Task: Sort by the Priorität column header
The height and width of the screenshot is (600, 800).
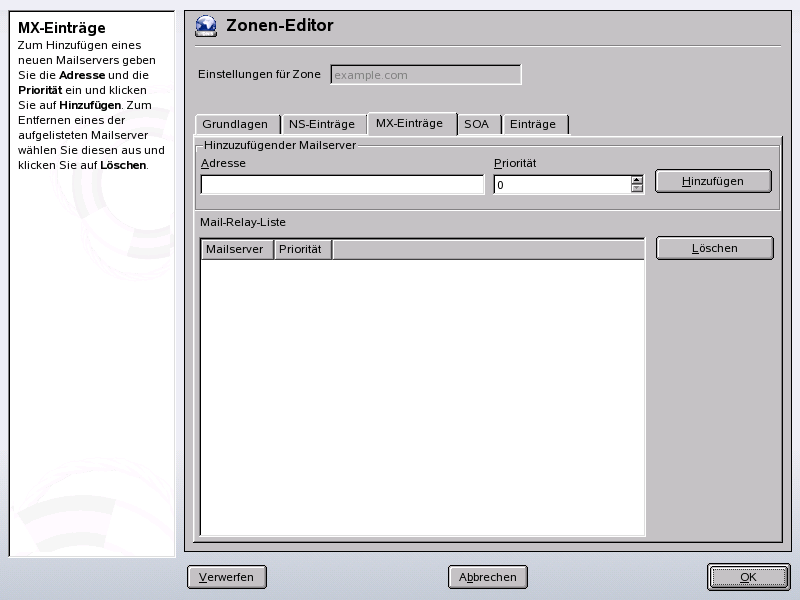Action: tap(302, 249)
